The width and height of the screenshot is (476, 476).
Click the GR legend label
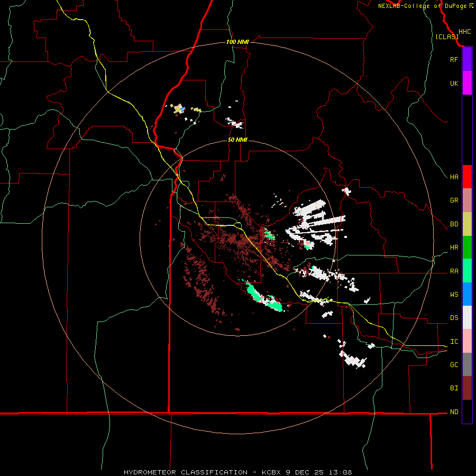point(454,200)
